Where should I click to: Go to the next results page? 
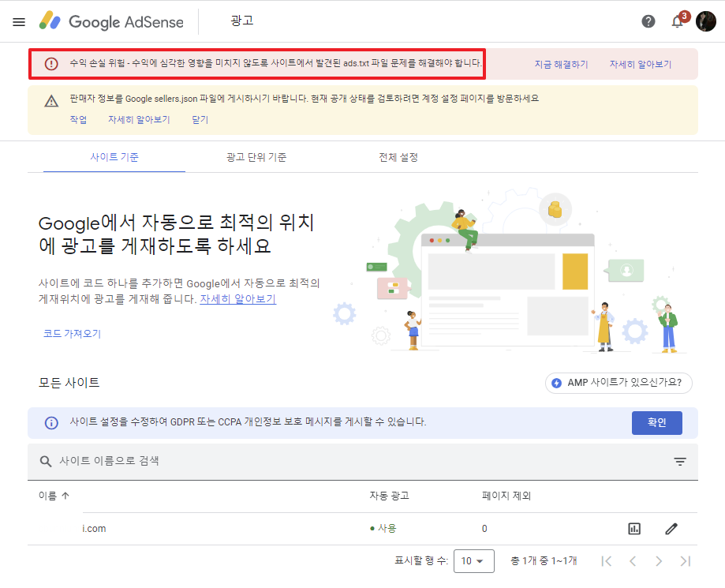[x=659, y=561]
